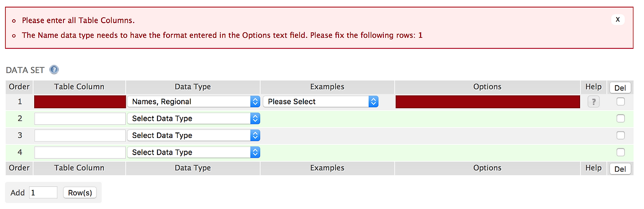The height and width of the screenshot is (209, 644).
Task: Open the row 4 Select Data Type dropdown
Action: (x=193, y=152)
